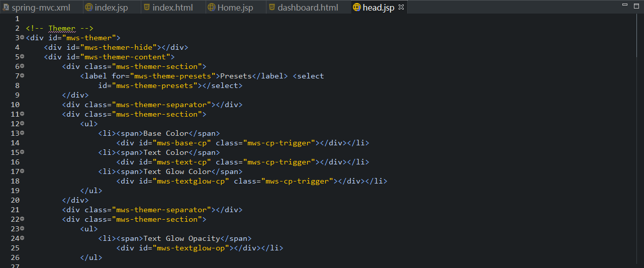This screenshot has width=644, height=268.
Task: Click the closing div tag on line 9
Action: click(75, 95)
